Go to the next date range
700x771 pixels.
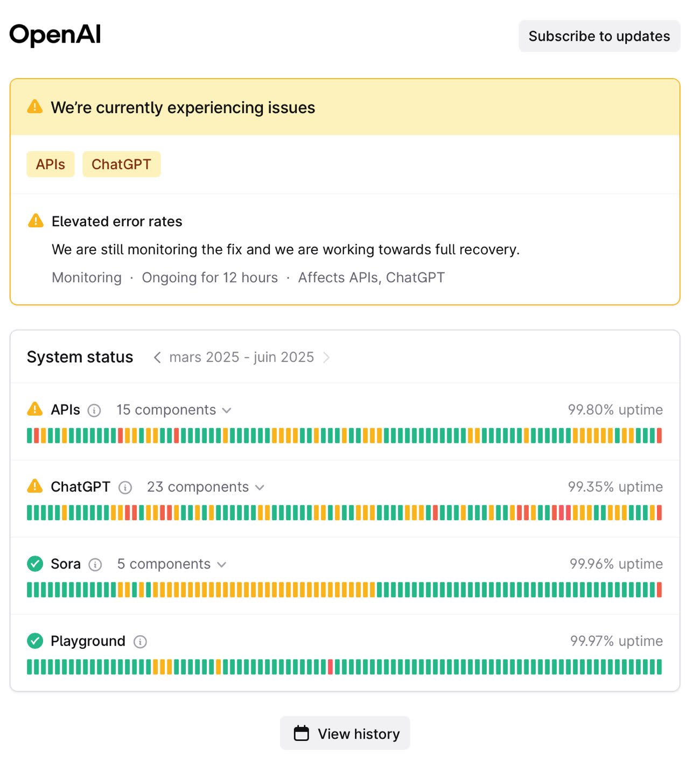pyautogui.click(x=326, y=358)
